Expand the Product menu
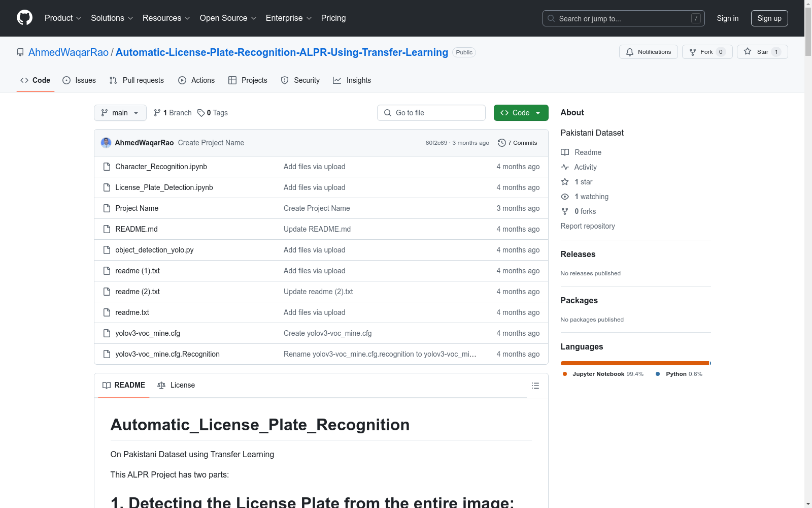The width and height of the screenshot is (812, 508). [x=63, y=18]
